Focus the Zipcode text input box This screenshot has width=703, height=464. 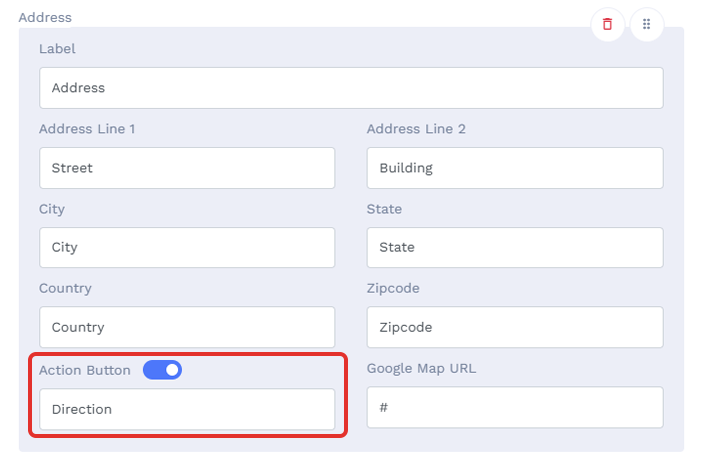515,327
